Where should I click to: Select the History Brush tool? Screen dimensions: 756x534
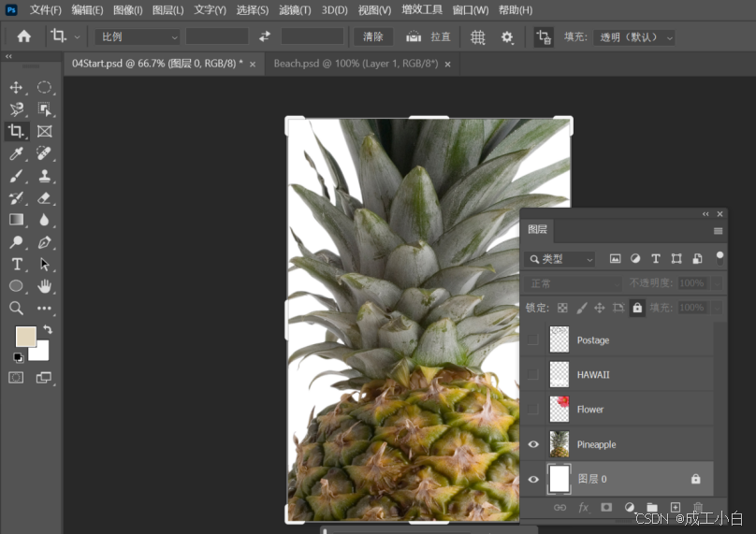17,197
